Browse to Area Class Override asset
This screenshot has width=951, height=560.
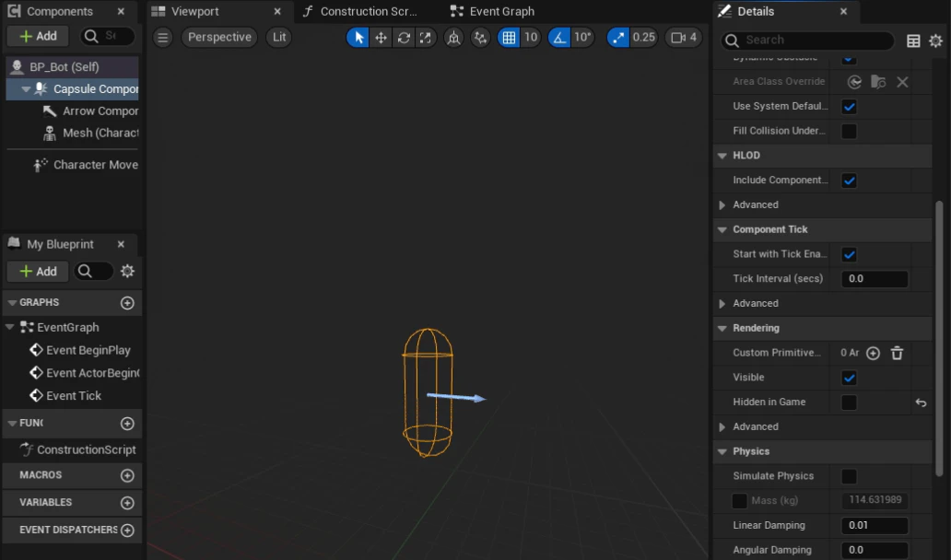(x=877, y=82)
